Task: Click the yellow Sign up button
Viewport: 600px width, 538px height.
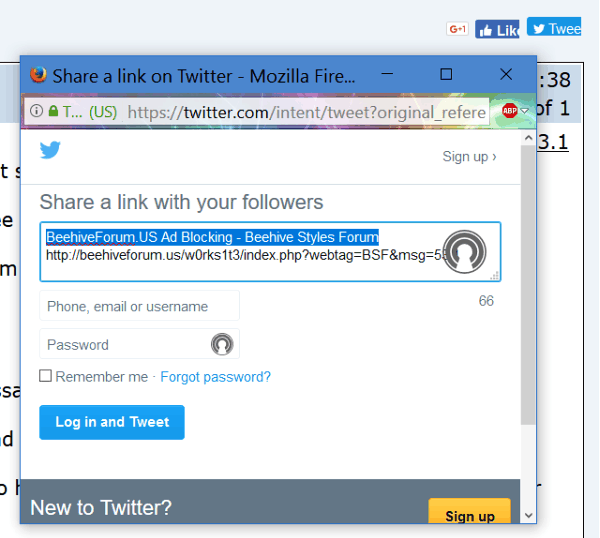Action: [470, 512]
